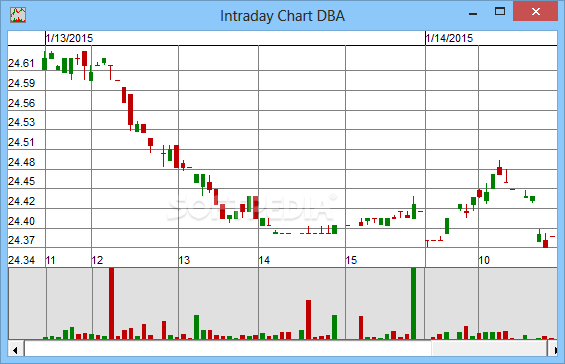Click the red volume bar midway between hours 14 and 15

(308, 320)
